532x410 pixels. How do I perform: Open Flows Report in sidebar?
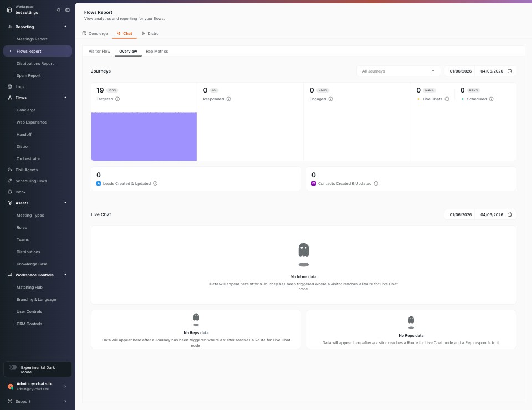click(38, 51)
